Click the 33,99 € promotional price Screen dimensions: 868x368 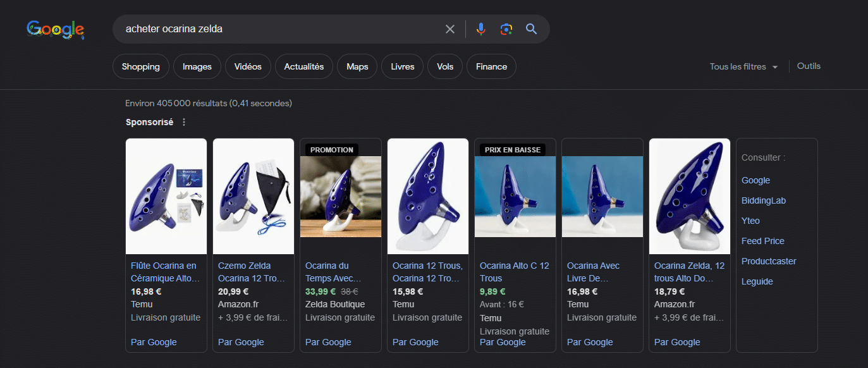click(321, 291)
